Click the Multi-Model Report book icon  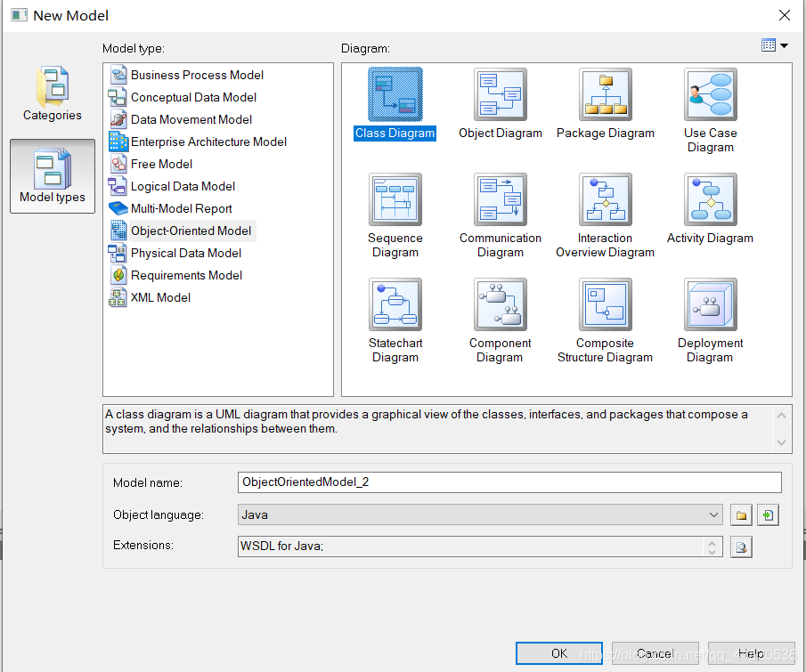point(118,208)
